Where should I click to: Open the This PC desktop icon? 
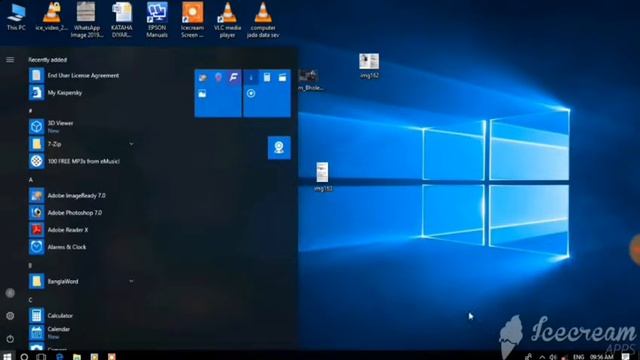16,16
